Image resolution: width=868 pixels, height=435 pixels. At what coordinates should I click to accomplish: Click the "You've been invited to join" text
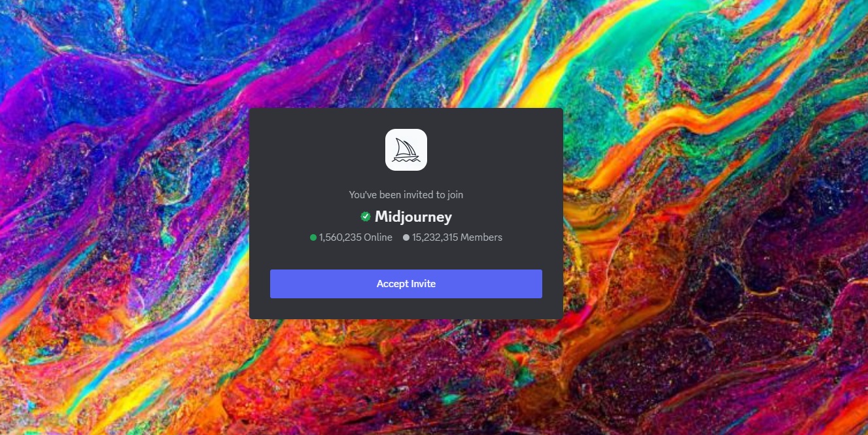pos(406,194)
